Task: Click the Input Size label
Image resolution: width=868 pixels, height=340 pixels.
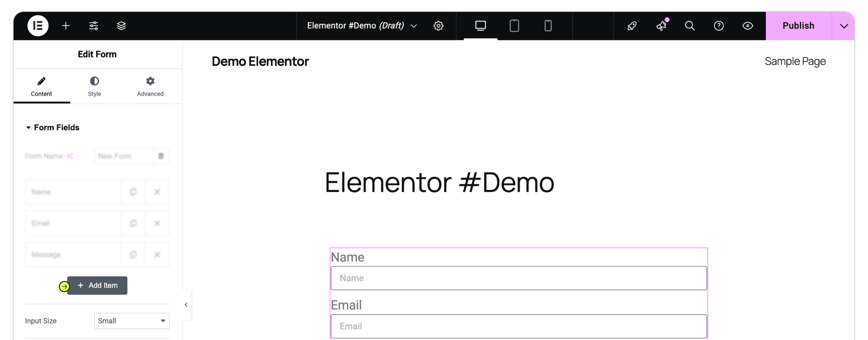Action: 41,321
